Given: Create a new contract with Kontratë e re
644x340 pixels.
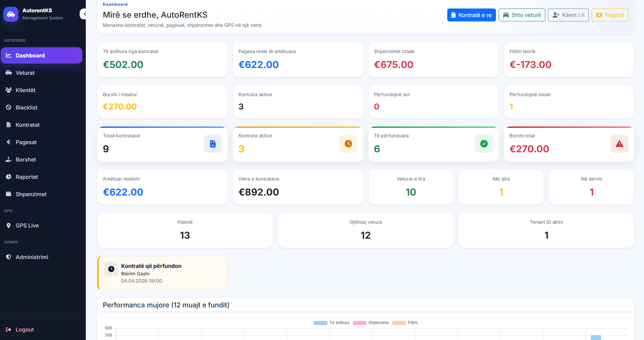Looking at the screenshot, I should click(x=471, y=15).
